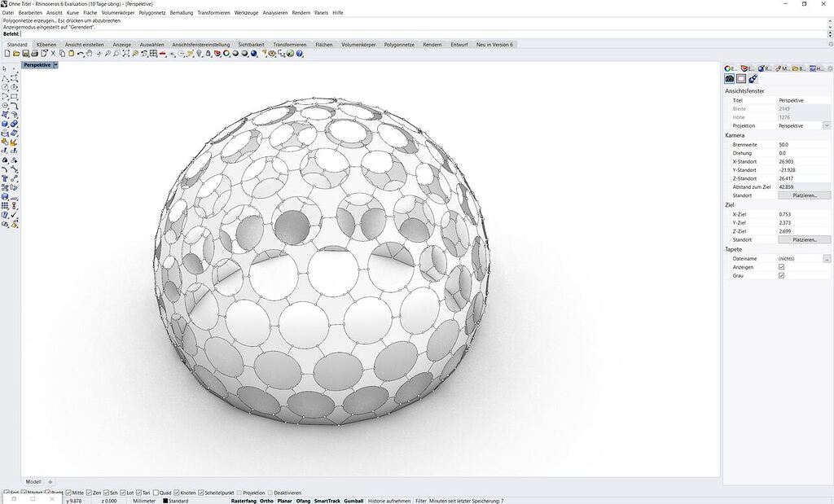
Task: Open the Projektion dropdown in the camera panel
Action: coord(826,125)
